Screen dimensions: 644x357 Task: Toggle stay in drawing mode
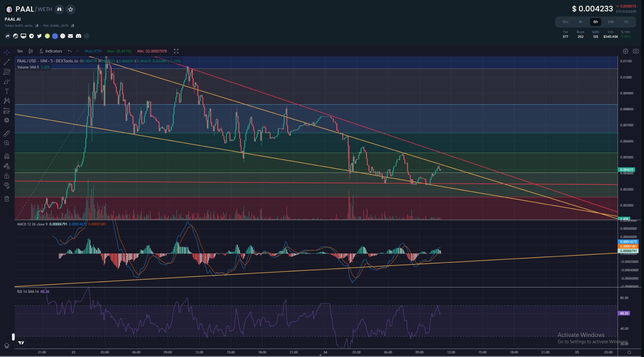point(7,166)
